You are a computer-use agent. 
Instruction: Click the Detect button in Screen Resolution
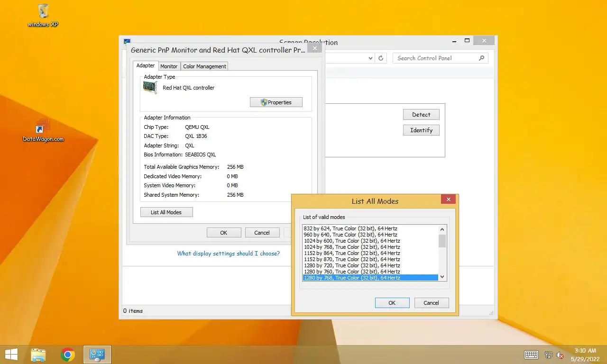(x=421, y=115)
